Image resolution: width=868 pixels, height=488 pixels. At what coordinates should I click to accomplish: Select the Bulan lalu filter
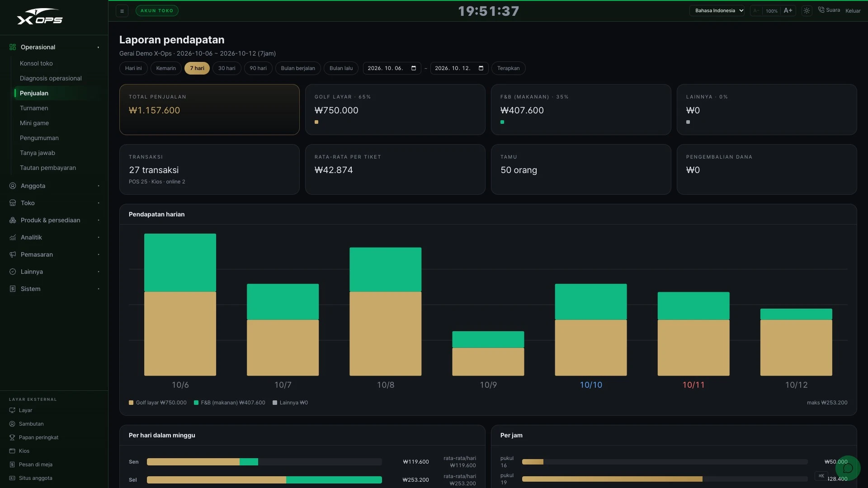tap(341, 68)
